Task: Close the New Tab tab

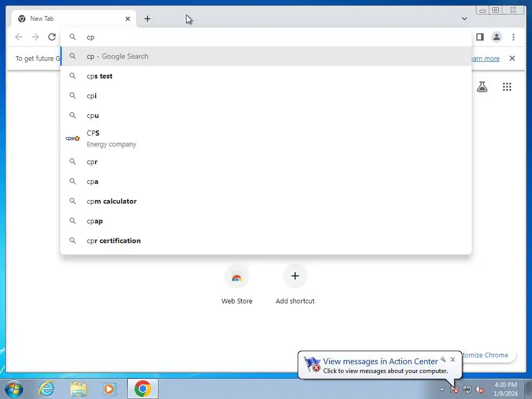Action: click(x=128, y=19)
